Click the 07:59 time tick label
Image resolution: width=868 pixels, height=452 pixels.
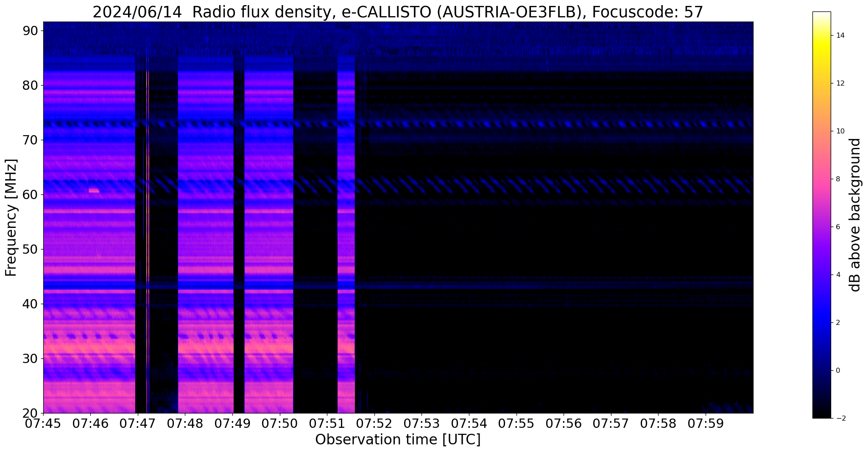coord(706,423)
